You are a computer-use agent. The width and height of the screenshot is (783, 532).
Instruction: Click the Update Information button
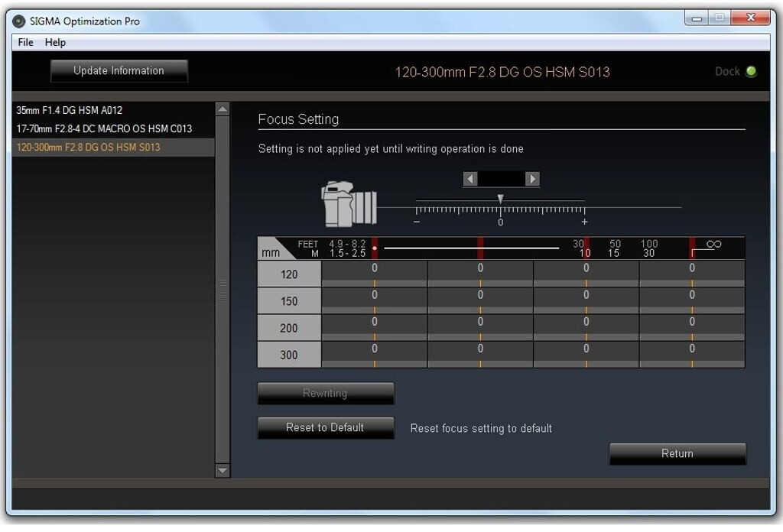click(119, 70)
